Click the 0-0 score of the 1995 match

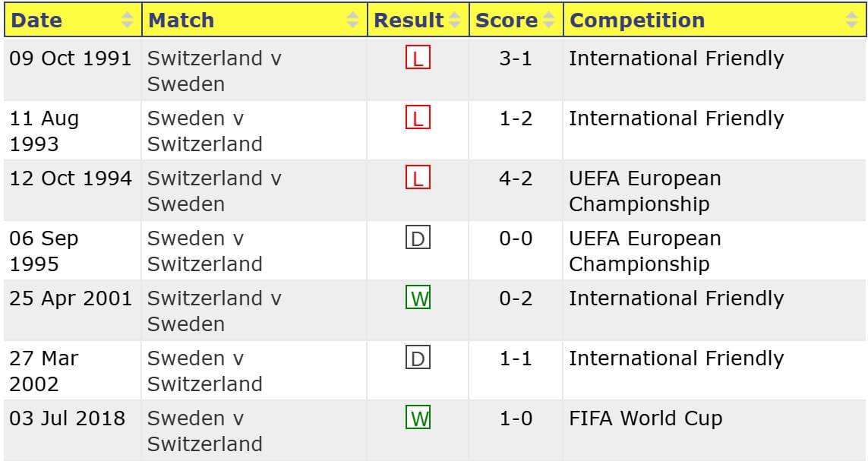(516, 238)
